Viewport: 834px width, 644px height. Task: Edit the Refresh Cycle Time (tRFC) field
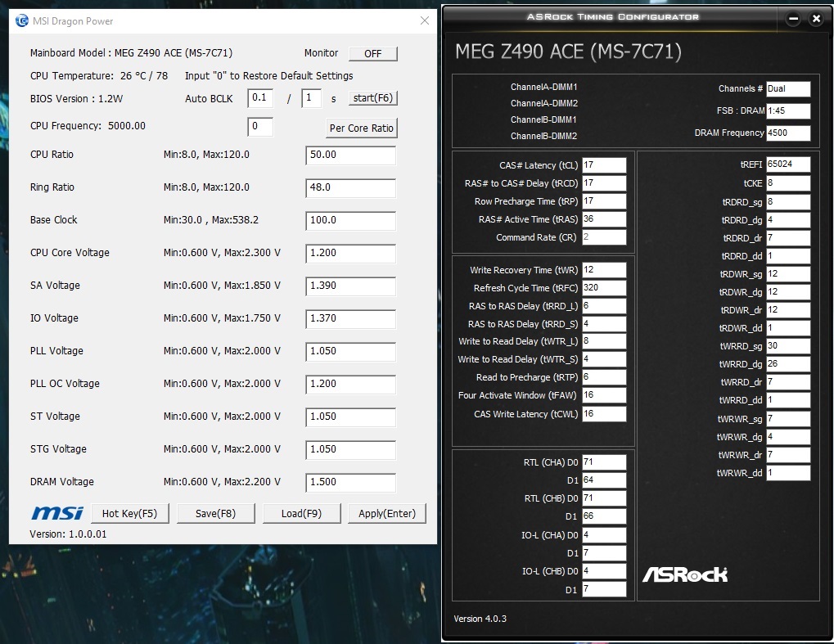pos(604,288)
